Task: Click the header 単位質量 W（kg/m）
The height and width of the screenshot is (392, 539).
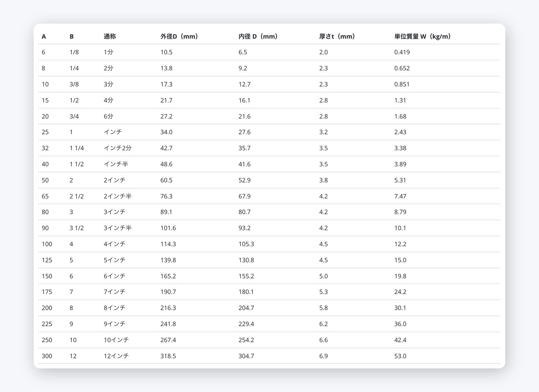Action: point(422,36)
